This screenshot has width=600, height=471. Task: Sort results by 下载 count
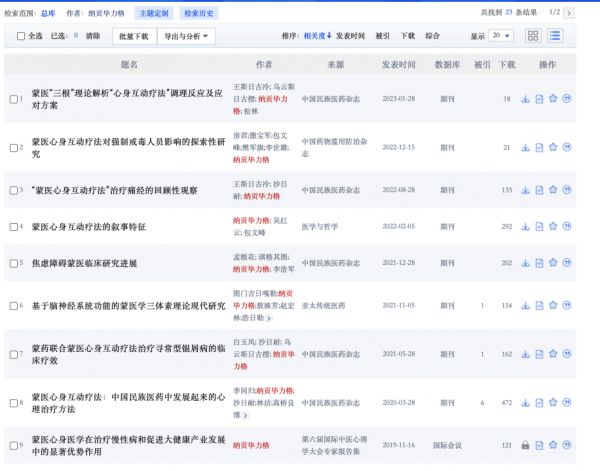pyautogui.click(x=408, y=36)
